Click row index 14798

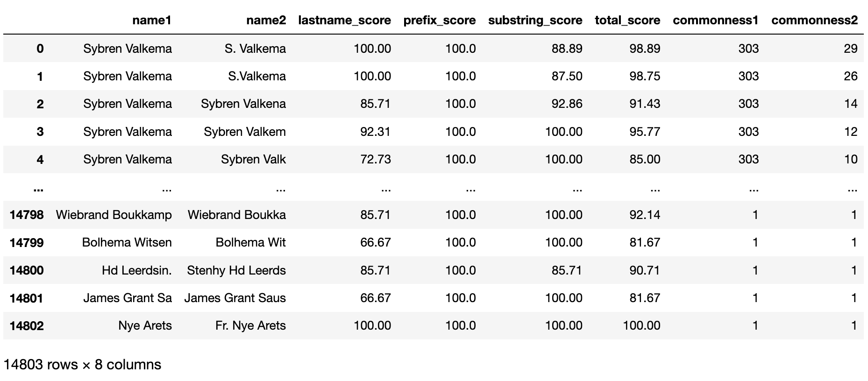coord(27,215)
